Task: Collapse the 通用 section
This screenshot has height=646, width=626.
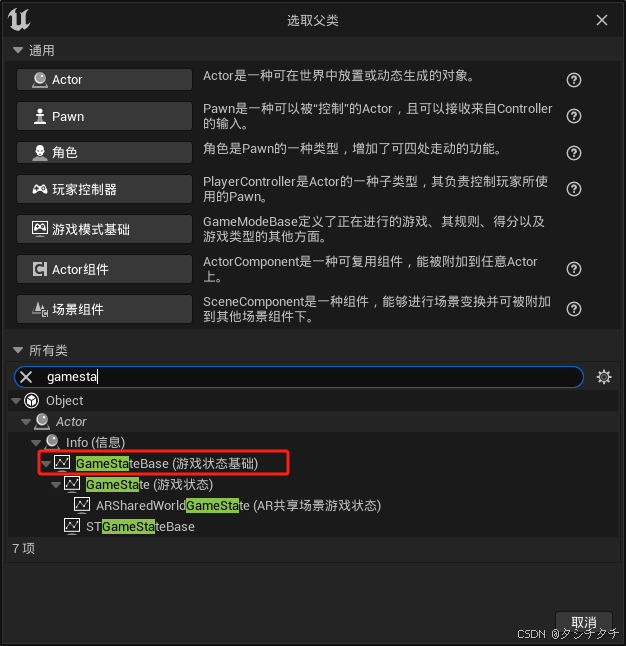Action: click(18, 50)
